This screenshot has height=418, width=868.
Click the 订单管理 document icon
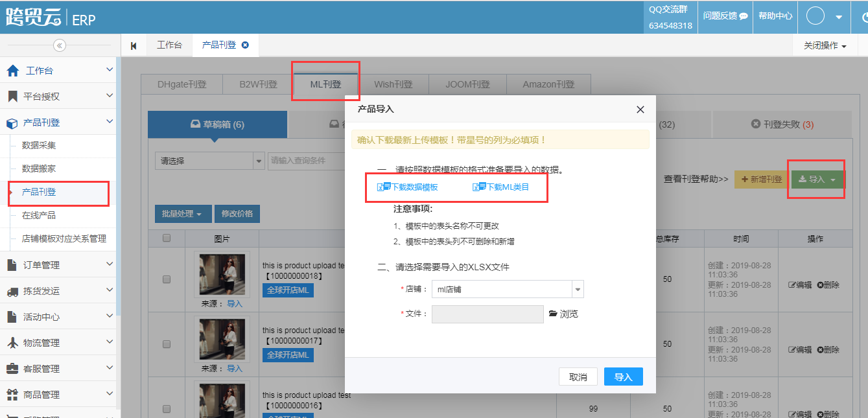point(12,265)
